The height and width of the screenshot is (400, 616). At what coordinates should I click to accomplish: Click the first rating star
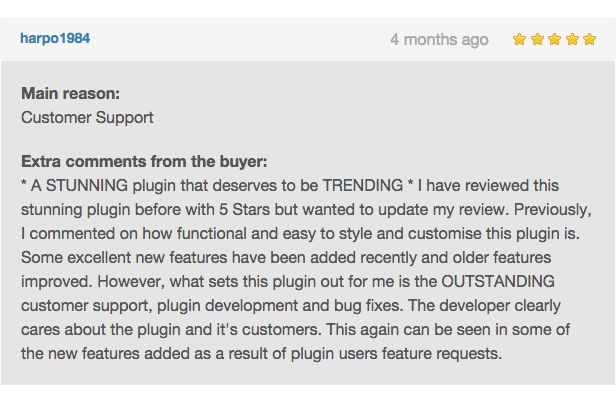pyautogui.click(x=519, y=39)
